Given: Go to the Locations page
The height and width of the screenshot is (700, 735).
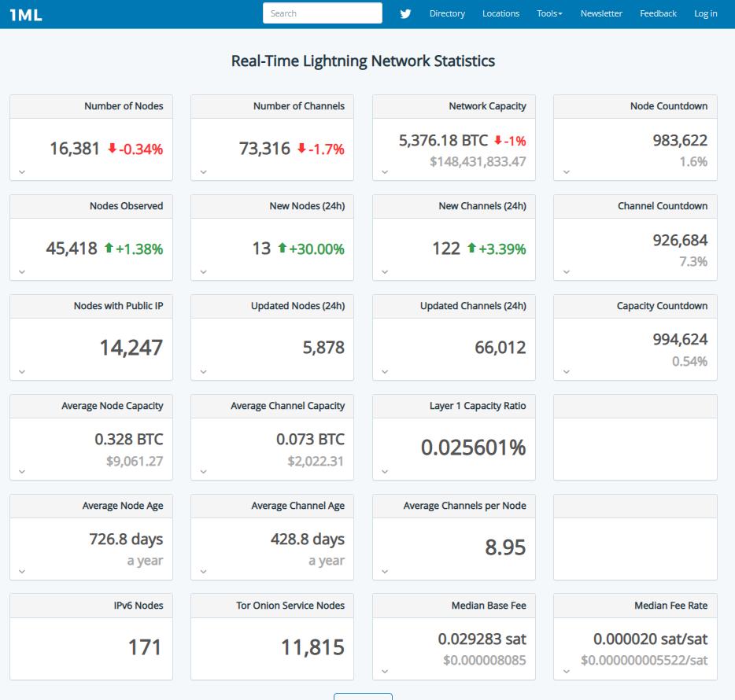Looking at the screenshot, I should tap(500, 13).
